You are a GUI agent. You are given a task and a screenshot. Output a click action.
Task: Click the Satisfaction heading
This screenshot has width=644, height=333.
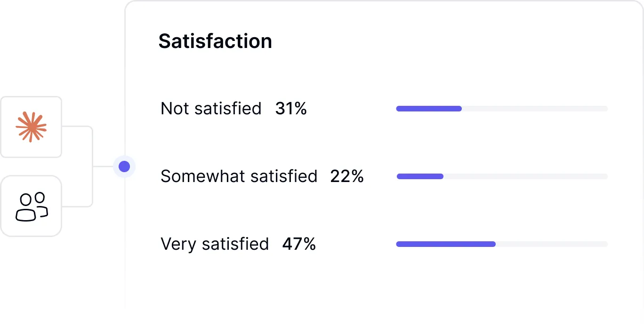coord(215,41)
